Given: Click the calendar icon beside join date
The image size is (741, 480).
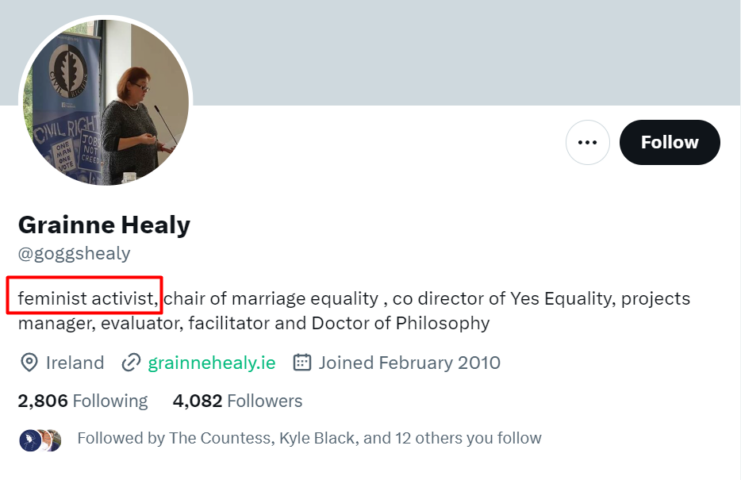Looking at the screenshot, I should (302, 362).
